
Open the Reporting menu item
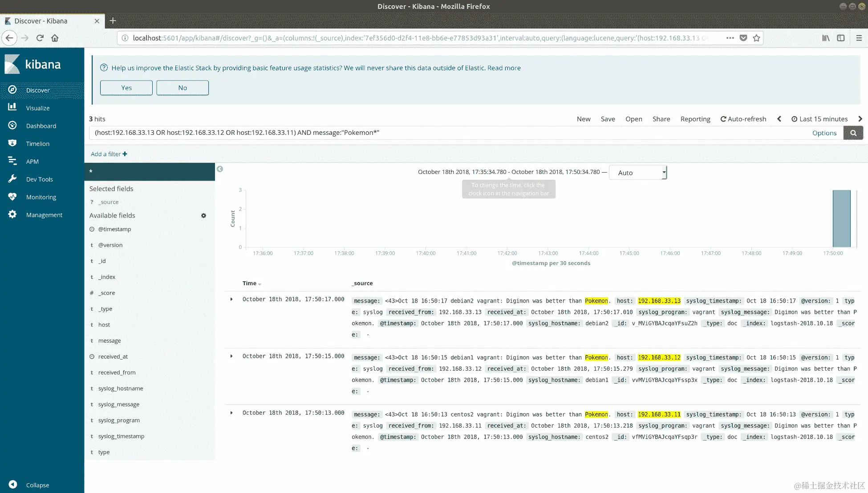click(x=695, y=119)
